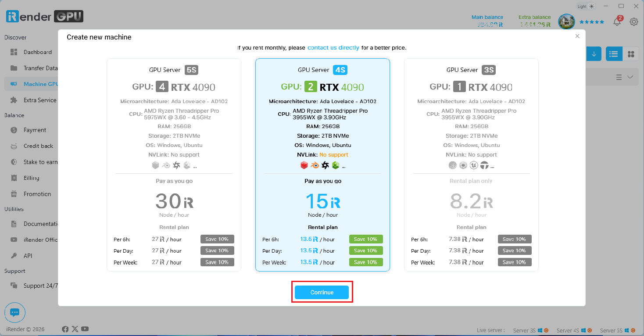Image resolution: width=644 pixels, height=336 pixels.
Task: Click the Promotion gift icon
Action: coord(14,194)
